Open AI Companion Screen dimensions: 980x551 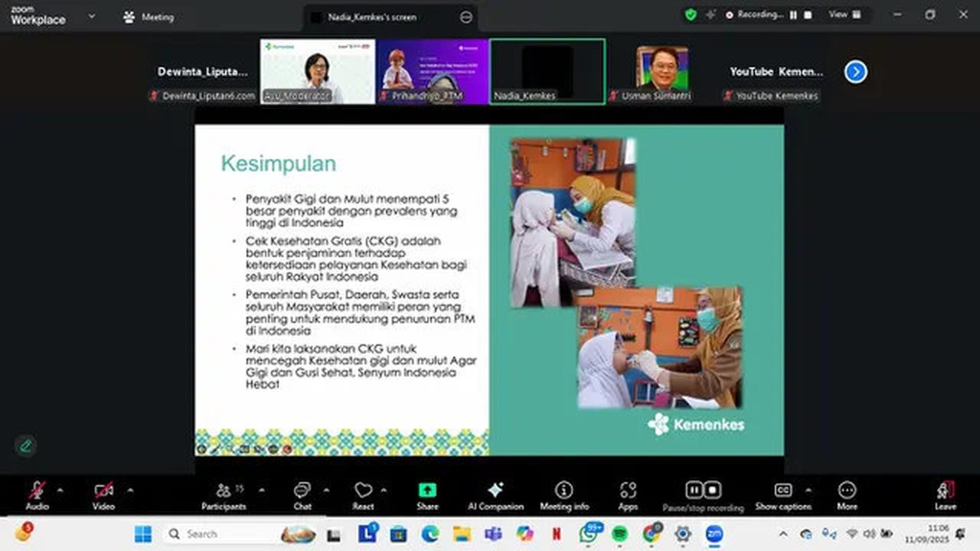tap(495, 495)
